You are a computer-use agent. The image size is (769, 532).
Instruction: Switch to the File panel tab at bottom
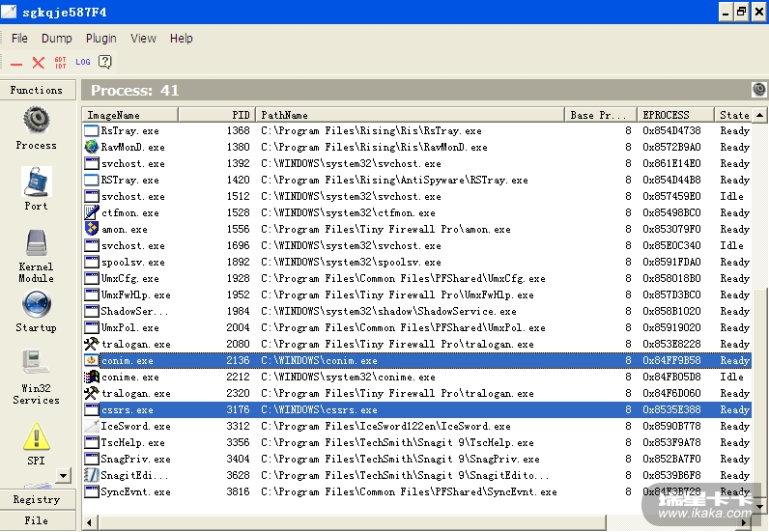tap(38, 520)
